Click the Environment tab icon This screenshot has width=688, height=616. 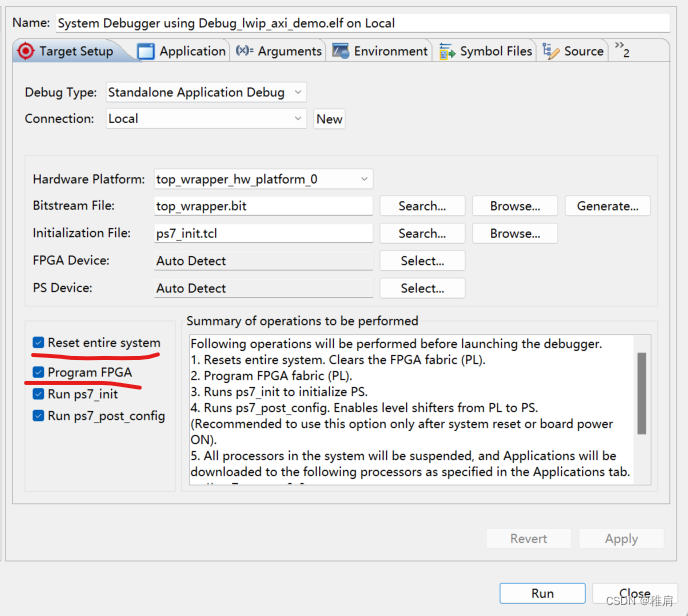point(340,51)
